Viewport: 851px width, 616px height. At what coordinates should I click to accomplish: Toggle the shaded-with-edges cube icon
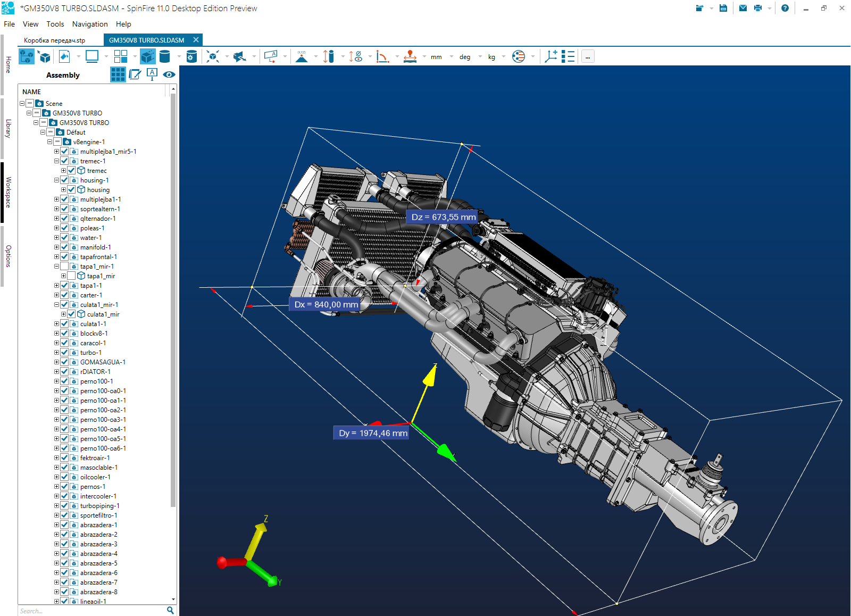coord(148,56)
